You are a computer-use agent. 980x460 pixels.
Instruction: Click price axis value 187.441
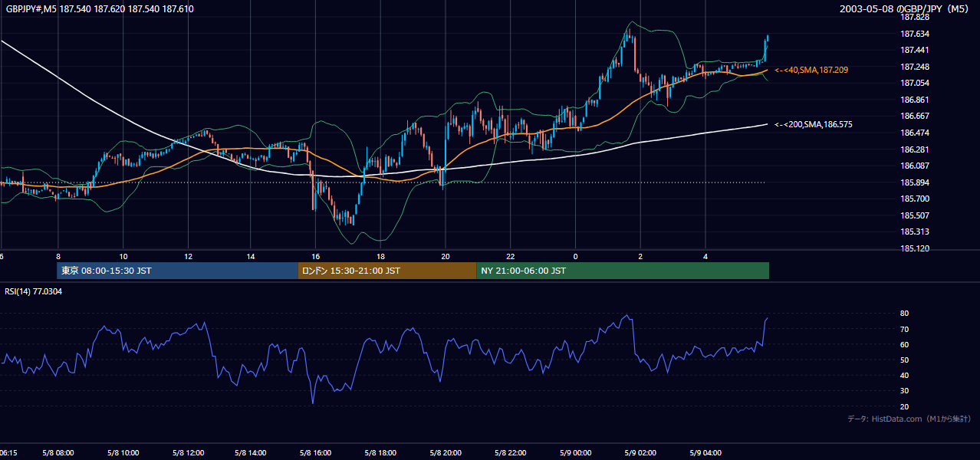pyautogui.click(x=914, y=50)
